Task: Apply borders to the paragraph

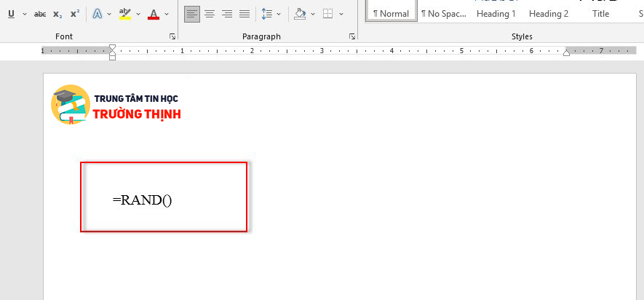Action: pos(327,14)
